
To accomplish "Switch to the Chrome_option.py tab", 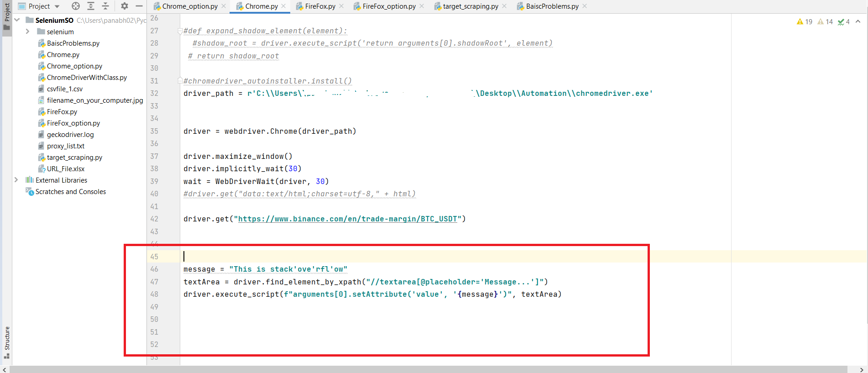I will (x=190, y=6).
